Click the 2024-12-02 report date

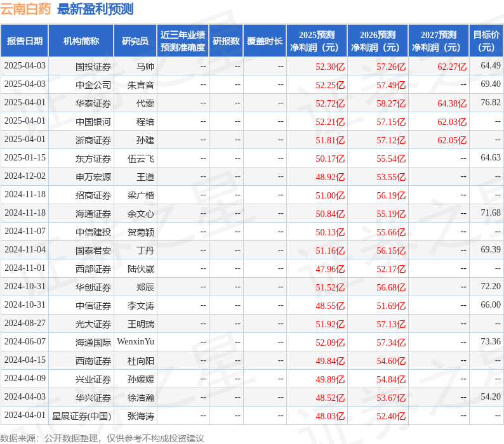click(x=25, y=176)
